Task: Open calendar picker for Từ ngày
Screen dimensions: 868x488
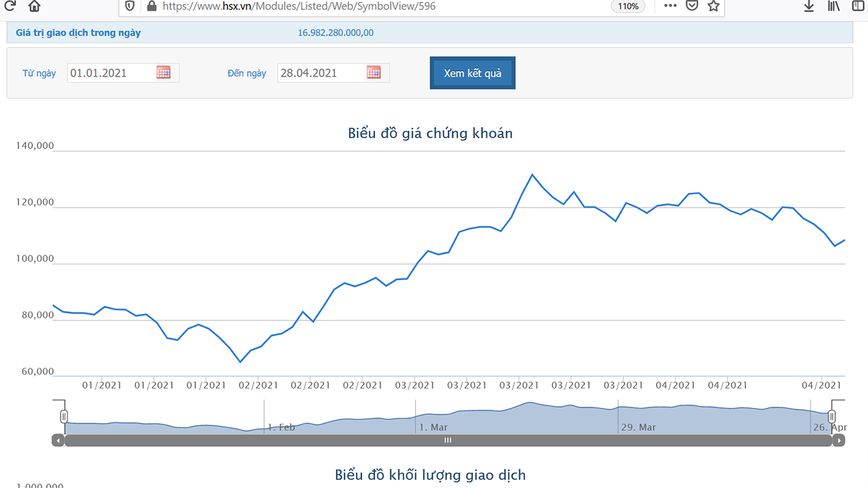Action: pos(163,72)
